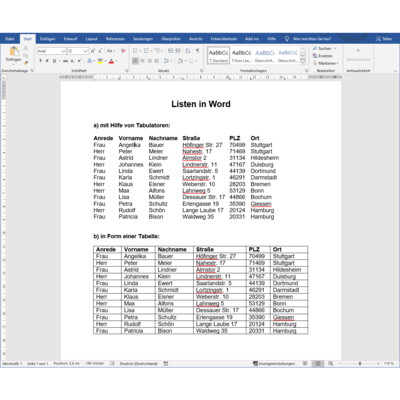Screen dimensions: 400x400
Task: Apply yellow text highlight color
Action: point(100,61)
